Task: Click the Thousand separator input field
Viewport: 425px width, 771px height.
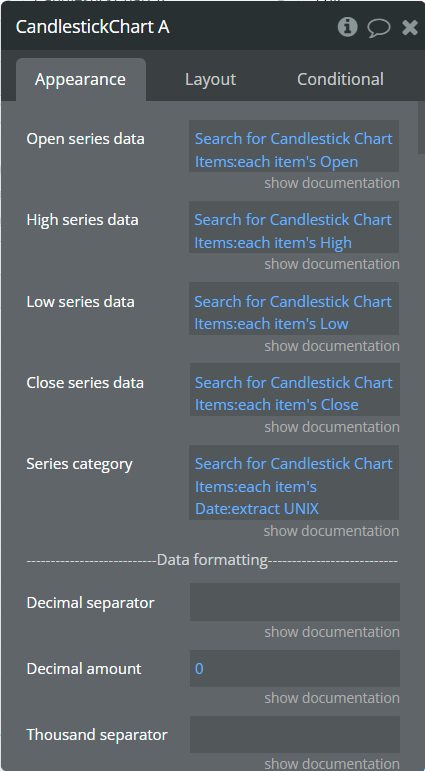Action: pos(295,734)
